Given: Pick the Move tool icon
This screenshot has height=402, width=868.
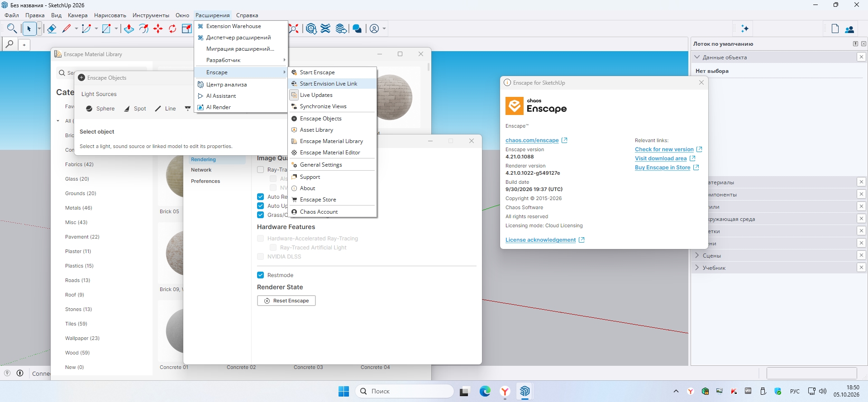Looking at the screenshot, I should pos(158,29).
